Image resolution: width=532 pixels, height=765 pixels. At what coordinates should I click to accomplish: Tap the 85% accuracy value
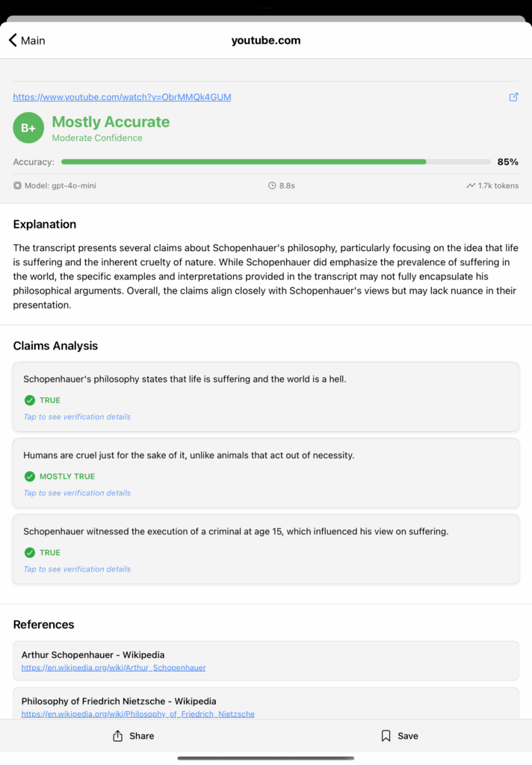pyautogui.click(x=507, y=162)
